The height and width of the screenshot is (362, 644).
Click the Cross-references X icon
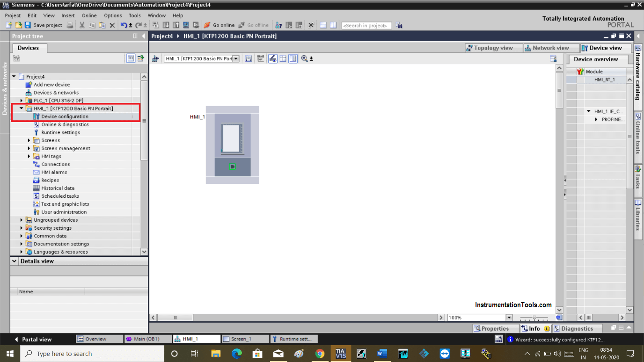click(311, 25)
